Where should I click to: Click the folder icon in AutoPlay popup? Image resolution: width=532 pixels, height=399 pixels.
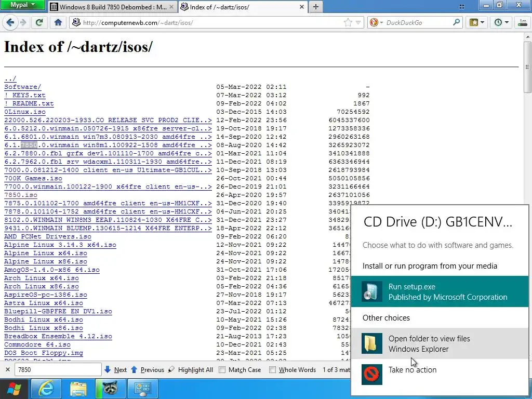pos(371,343)
